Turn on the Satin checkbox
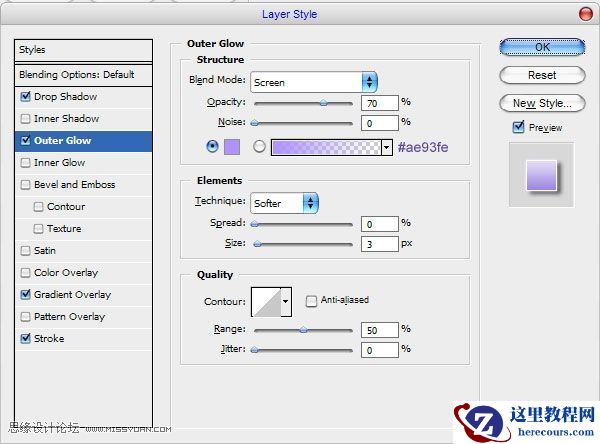The width and height of the screenshot is (600, 444). (25, 251)
